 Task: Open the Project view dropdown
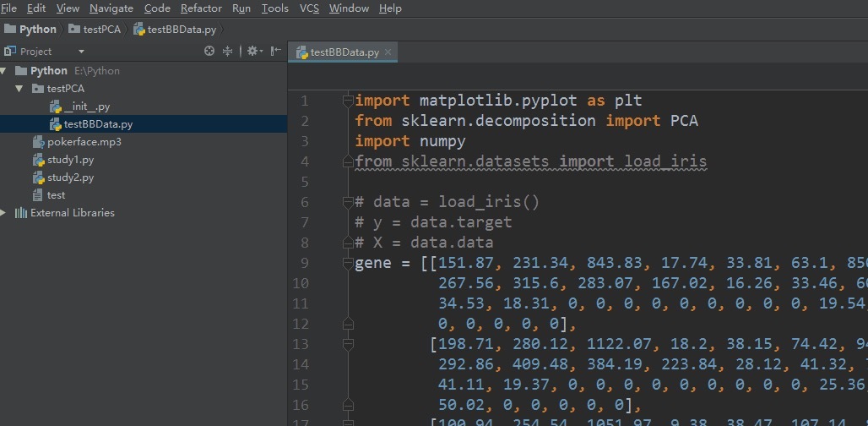[81, 52]
